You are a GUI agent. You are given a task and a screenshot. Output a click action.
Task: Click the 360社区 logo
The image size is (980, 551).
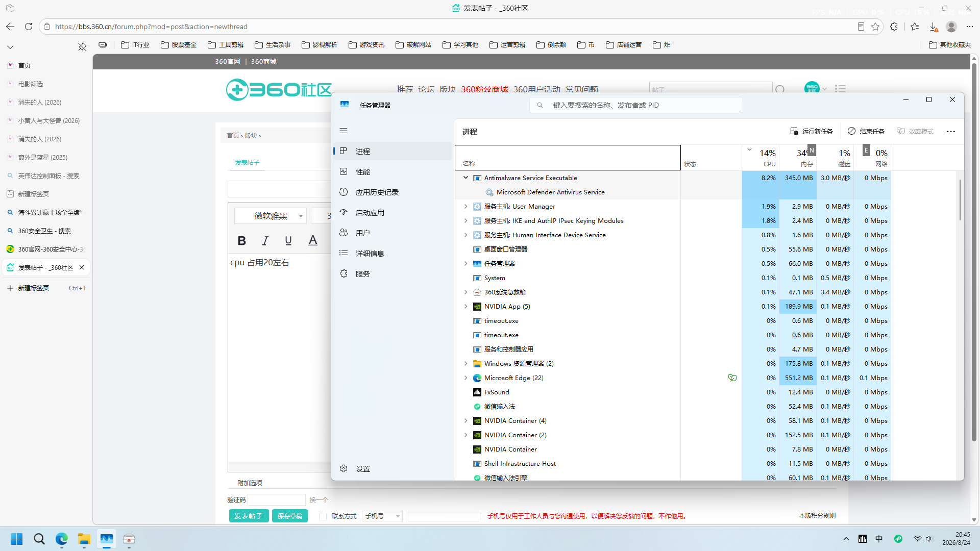pos(279,89)
